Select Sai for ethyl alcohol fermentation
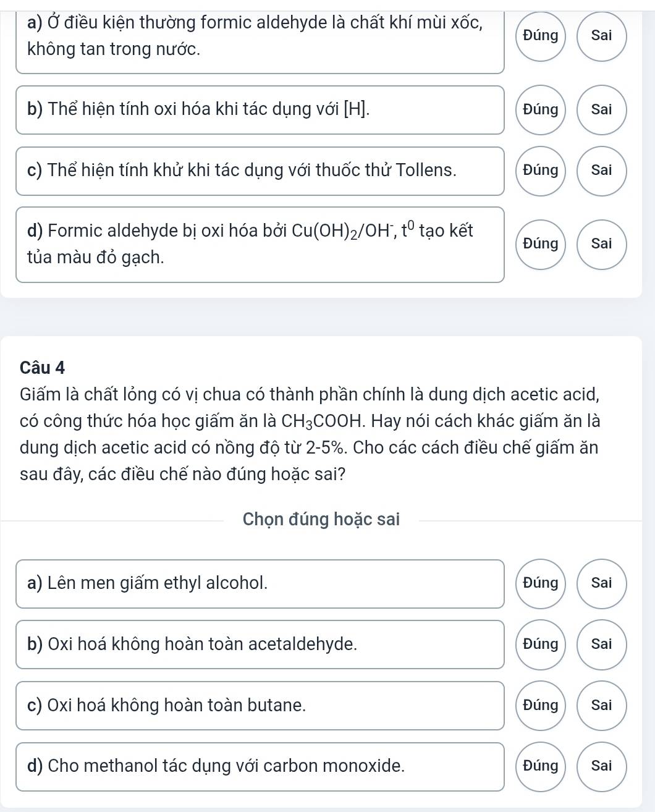Viewport: 655px width, 812px height. (601, 583)
